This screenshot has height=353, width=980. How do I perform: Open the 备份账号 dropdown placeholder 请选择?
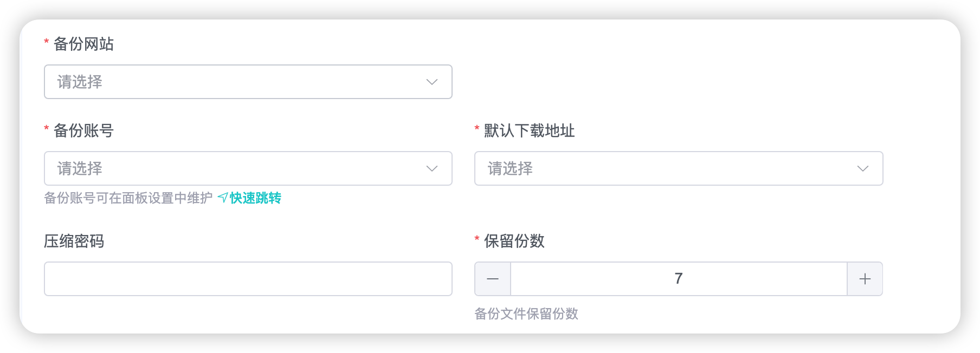80,168
